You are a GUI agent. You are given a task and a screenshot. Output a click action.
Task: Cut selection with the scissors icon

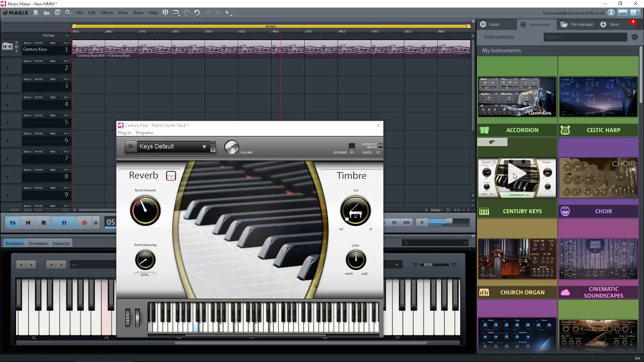208,13
